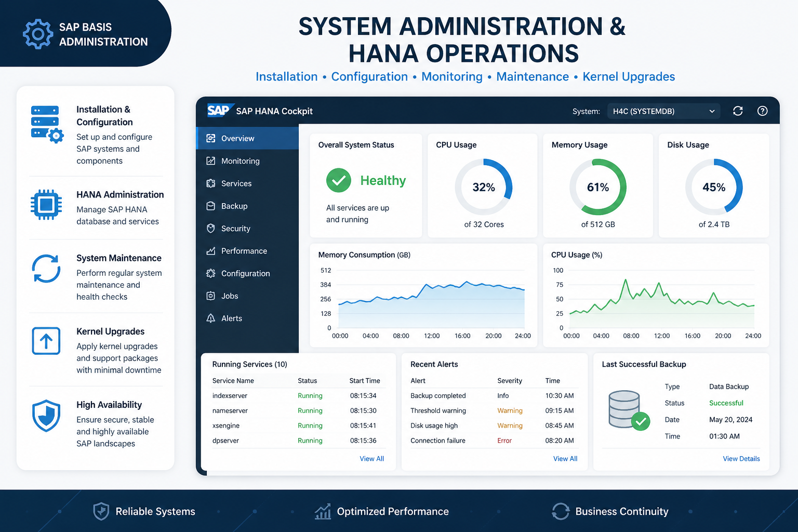Click the Security shield icon in the sidebar

[210, 228]
